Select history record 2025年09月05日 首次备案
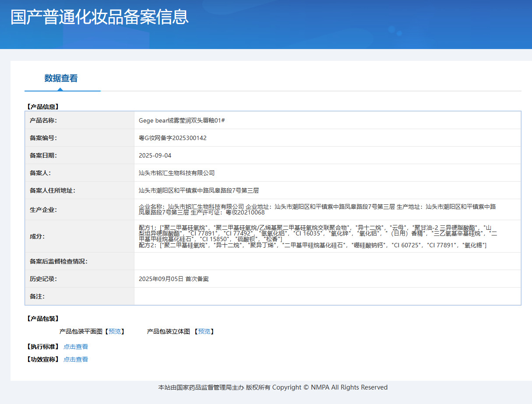Viewport: 532px width, 404px height. 174,279
